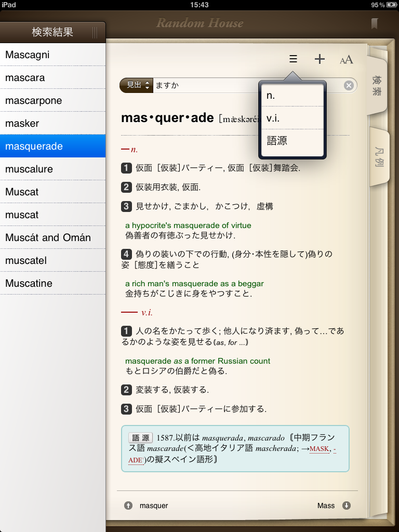Switch to the 凡例 side tab

pyautogui.click(x=379, y=157)
